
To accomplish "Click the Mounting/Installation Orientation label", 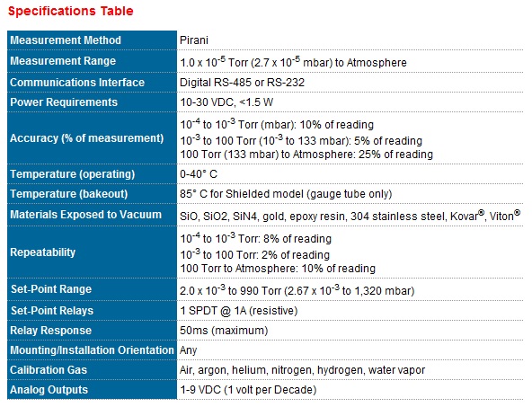I will pos(92,350).
